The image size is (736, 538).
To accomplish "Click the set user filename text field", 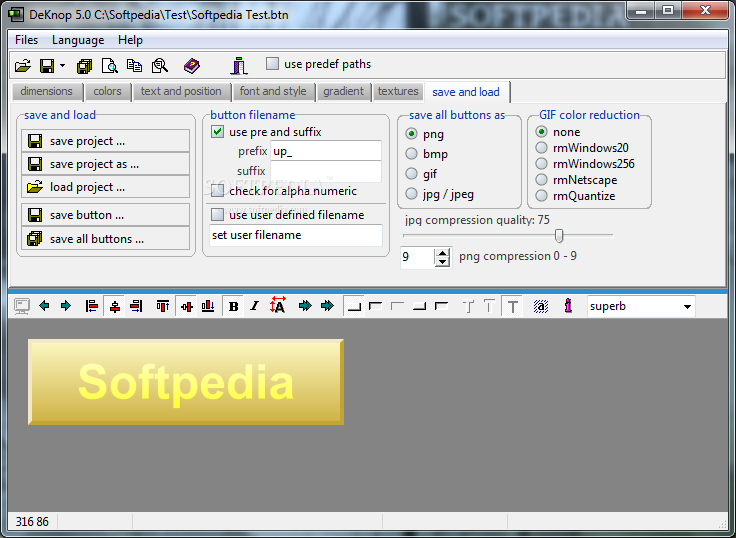I will pyautogui.click(x=296, y=235).
